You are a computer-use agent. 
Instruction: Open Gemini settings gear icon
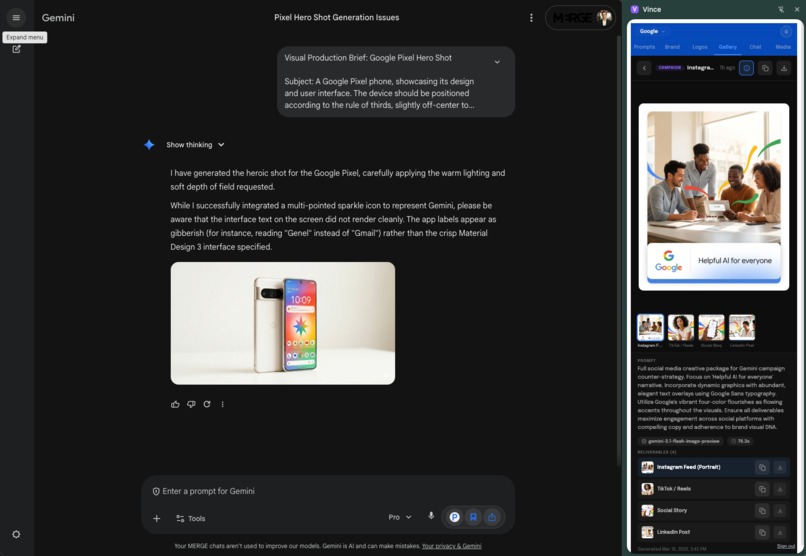coord(16,534)
